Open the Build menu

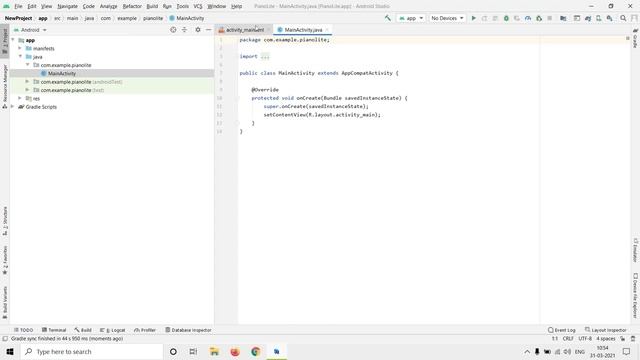tap(152, 6)
